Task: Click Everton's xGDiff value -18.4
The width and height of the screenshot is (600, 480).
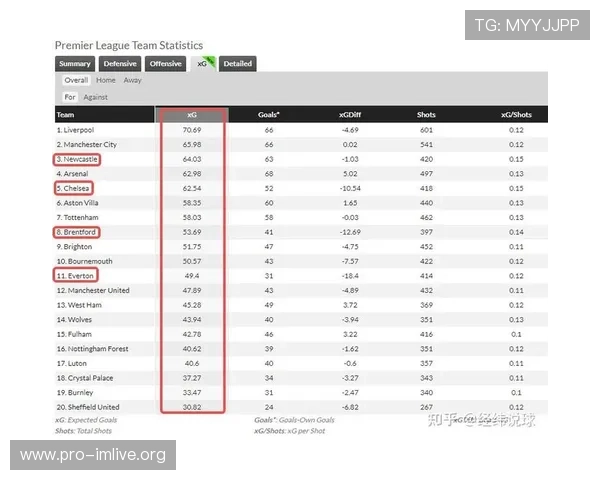Action: 350,276
